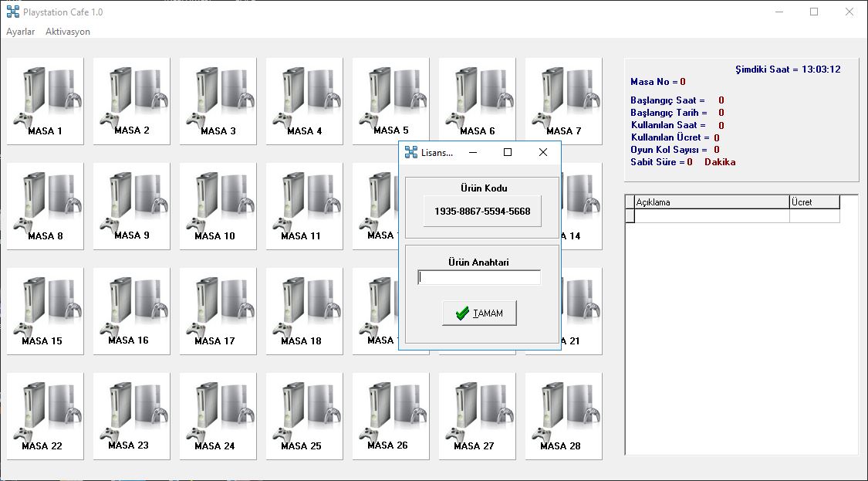Choose the MASA 9 console table
This screenshot has height=481, width=868.
point(132,206)
